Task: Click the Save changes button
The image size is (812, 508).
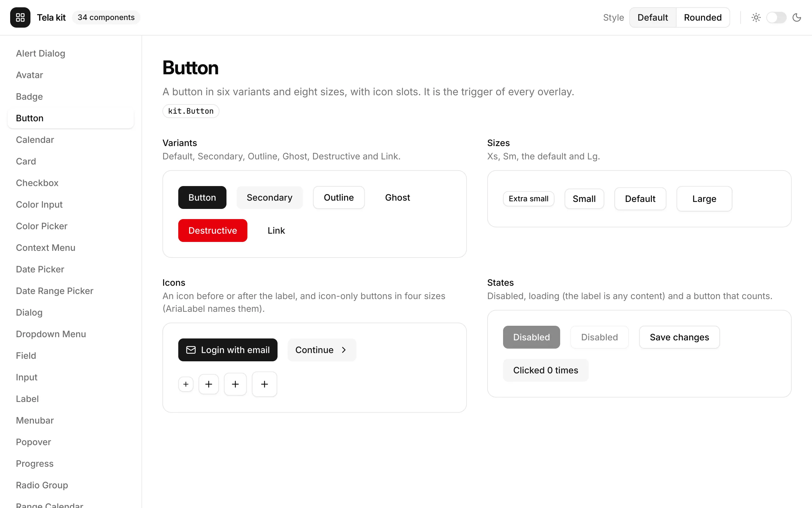Action: 679,337
